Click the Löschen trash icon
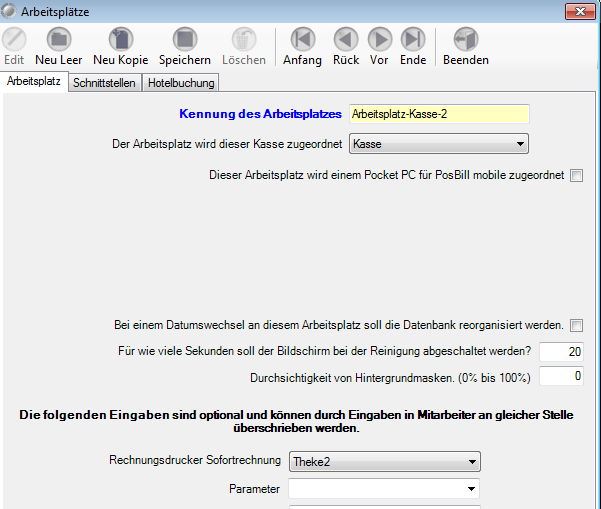Image resolution: width=601 pixels, height=509 pixels. pos(244,39)
